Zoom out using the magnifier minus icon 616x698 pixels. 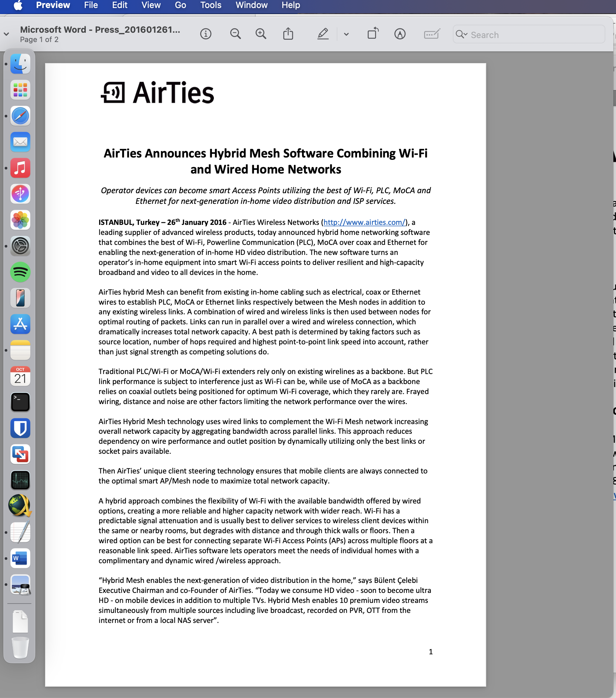235,34
